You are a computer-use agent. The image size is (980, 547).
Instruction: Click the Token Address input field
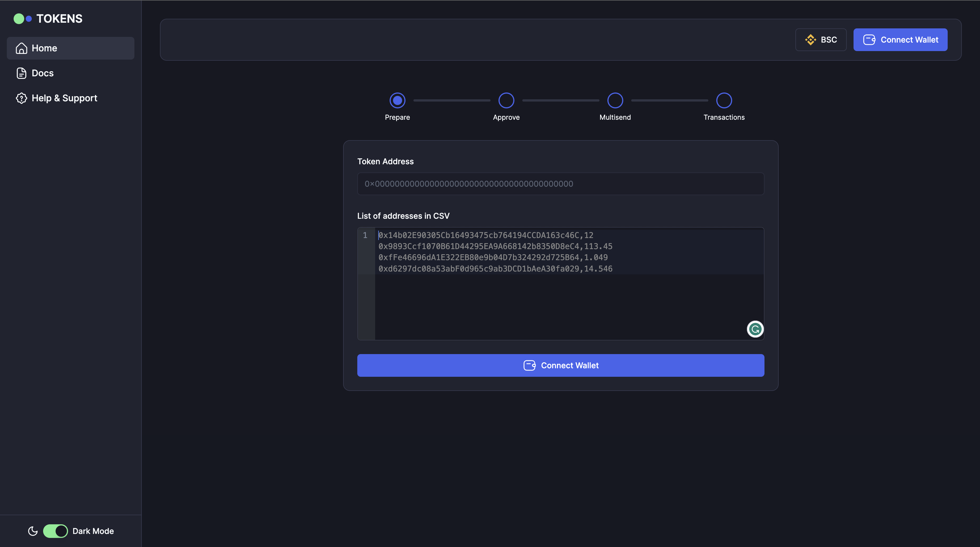click(561, 183)
